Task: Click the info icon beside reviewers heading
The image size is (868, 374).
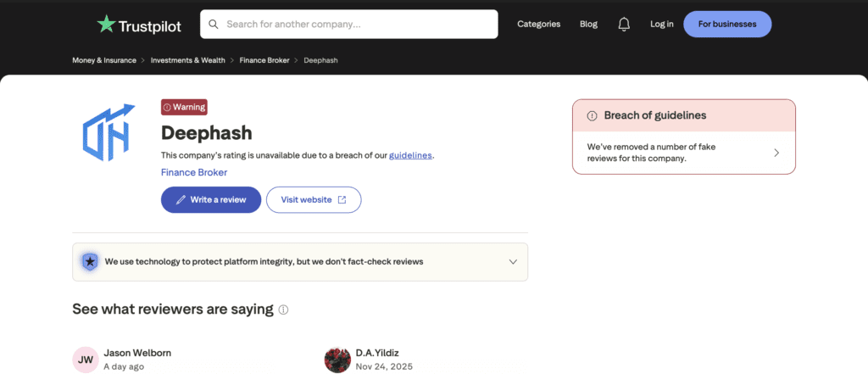Action: (283, 310)
